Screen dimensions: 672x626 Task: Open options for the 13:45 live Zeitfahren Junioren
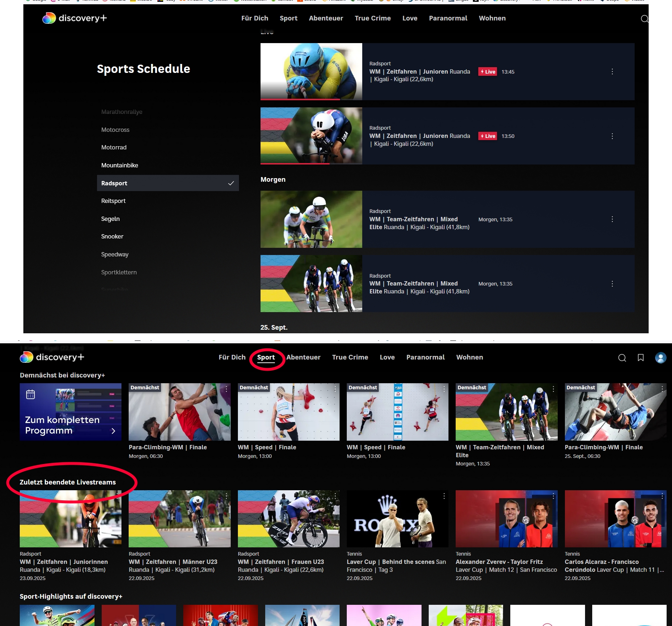(612, 71)
